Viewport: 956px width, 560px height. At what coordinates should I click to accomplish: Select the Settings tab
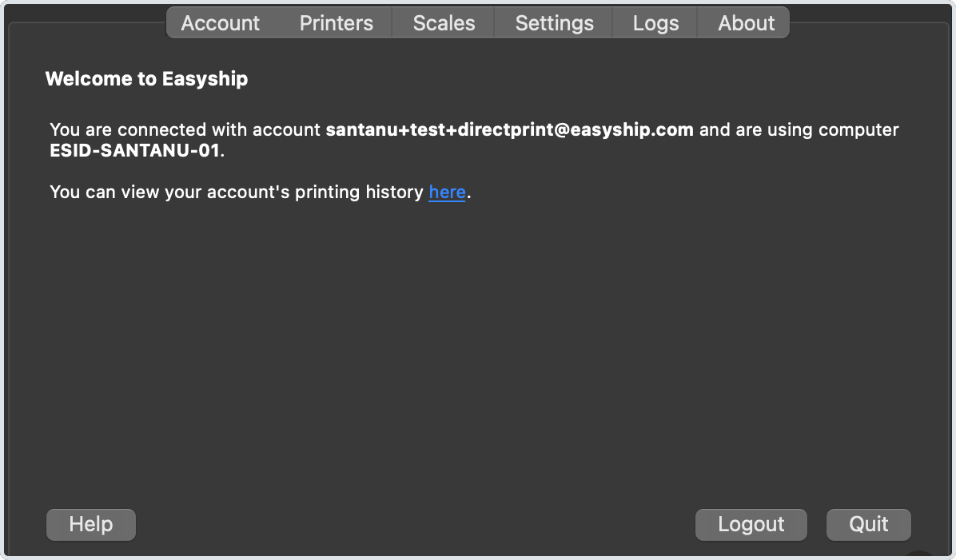[554, 23]
